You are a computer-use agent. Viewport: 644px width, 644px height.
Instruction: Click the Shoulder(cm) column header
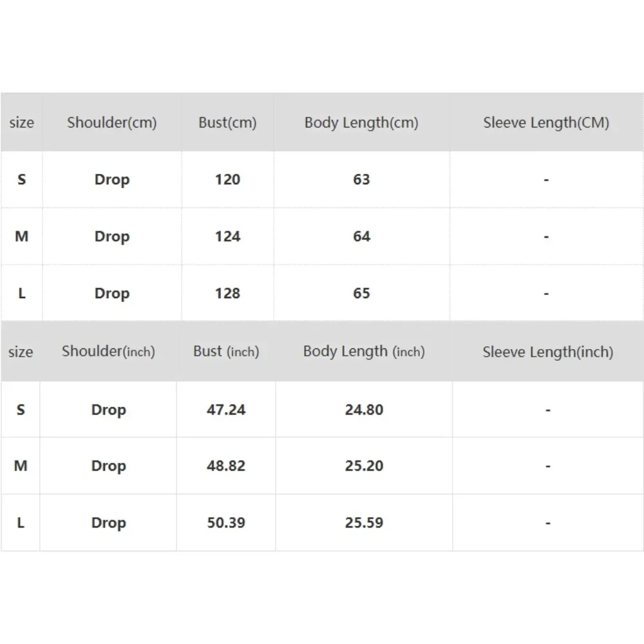coord(111,122)
